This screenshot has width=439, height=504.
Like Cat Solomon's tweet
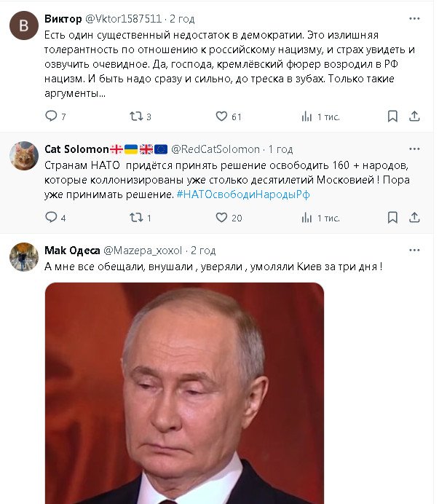(x=222, y=217)
